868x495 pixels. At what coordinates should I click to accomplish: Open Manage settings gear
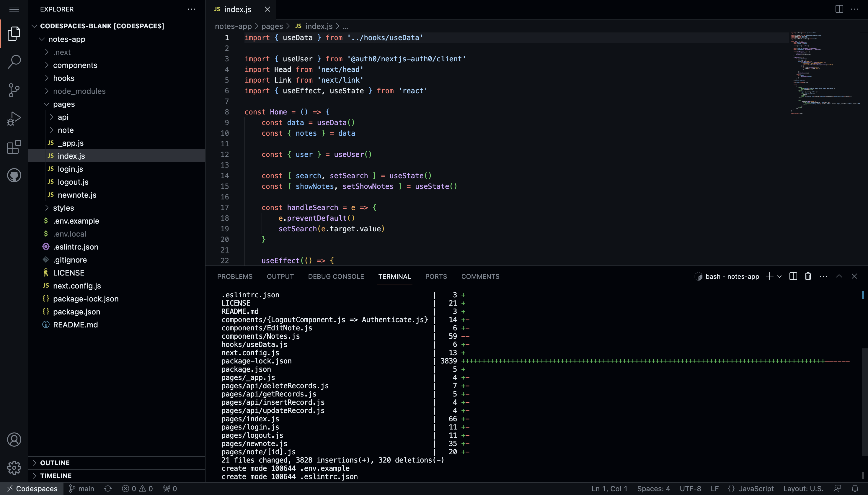[x=14, y=468]
